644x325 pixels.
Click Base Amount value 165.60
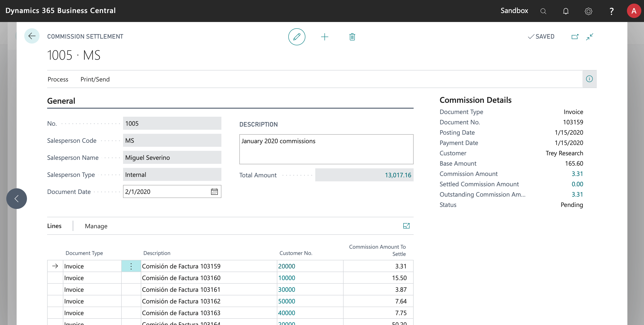pyautogui.click(x=574, y=163)
